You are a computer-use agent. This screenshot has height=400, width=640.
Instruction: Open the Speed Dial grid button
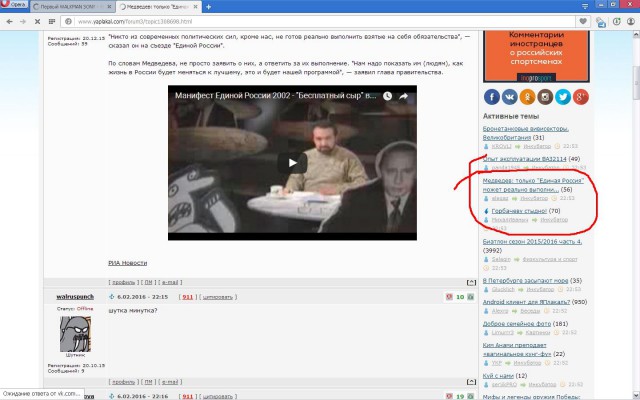pyautogui.click(x=52, y=22)
